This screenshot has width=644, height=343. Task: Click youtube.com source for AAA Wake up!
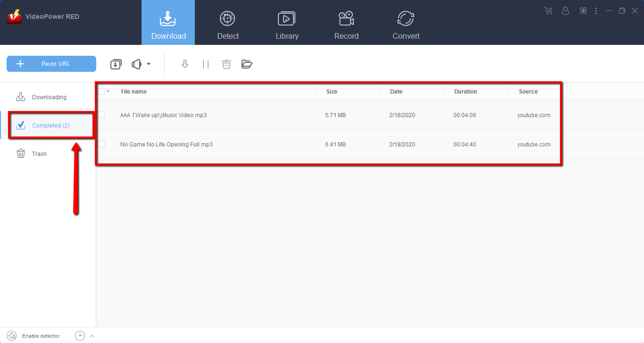pyautogui.click(x=534, y=115)
